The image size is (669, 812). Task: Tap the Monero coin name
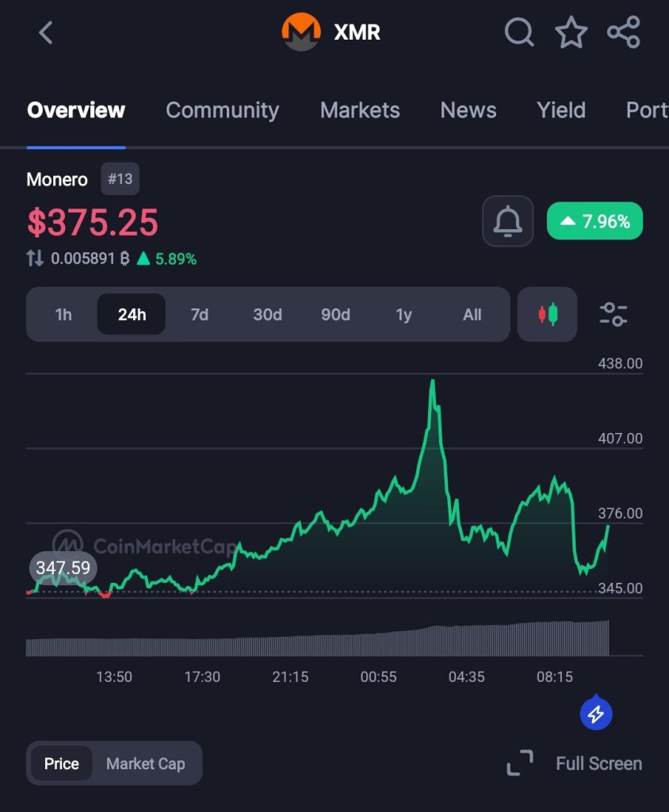point(57,179)
